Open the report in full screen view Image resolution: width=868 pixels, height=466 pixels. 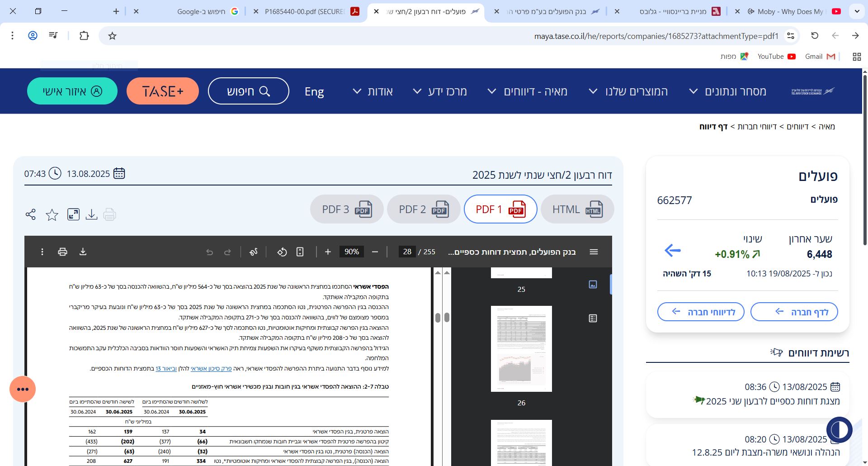click(73, 214)
